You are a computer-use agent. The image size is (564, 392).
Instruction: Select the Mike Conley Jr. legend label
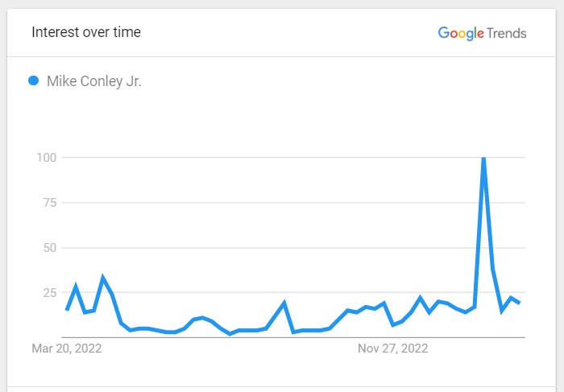[x=94, y=81]
